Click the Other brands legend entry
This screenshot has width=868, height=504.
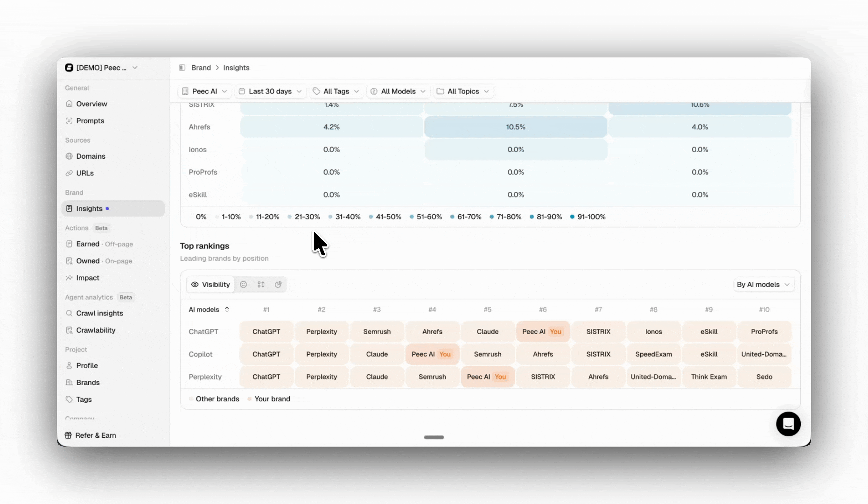click(x=214, y=399)
